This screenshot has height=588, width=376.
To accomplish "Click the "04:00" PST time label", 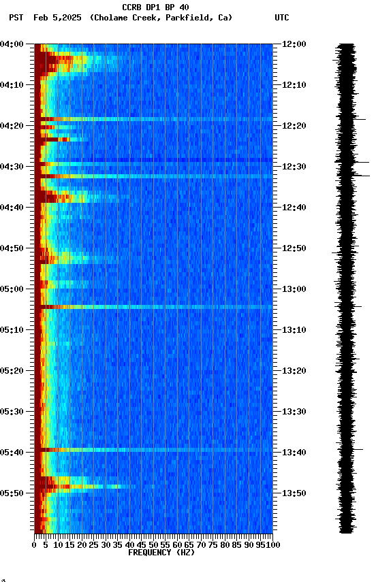I will point(12,44).
